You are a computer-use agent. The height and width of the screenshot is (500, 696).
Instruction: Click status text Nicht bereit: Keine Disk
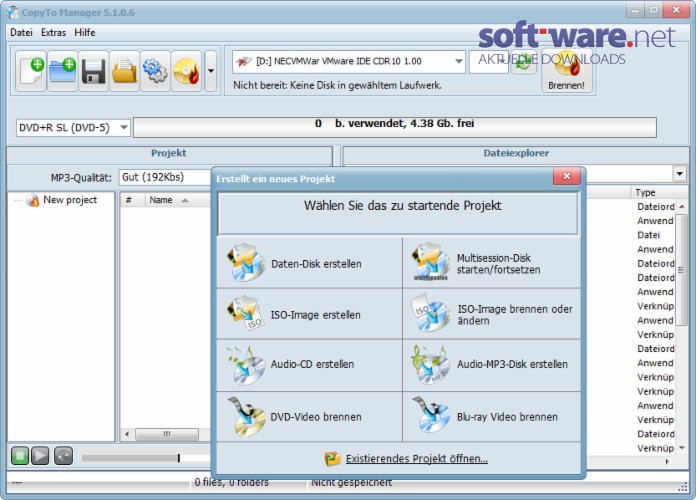337,85
